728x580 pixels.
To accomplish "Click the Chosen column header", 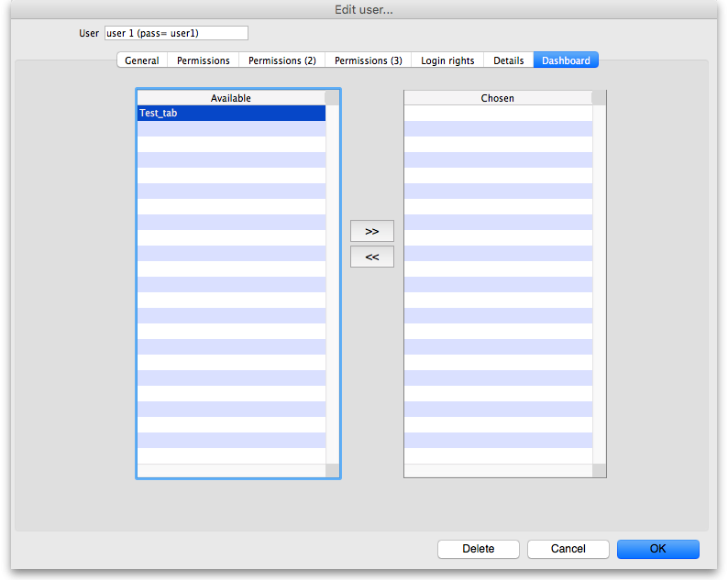I will tap(498, 98).
